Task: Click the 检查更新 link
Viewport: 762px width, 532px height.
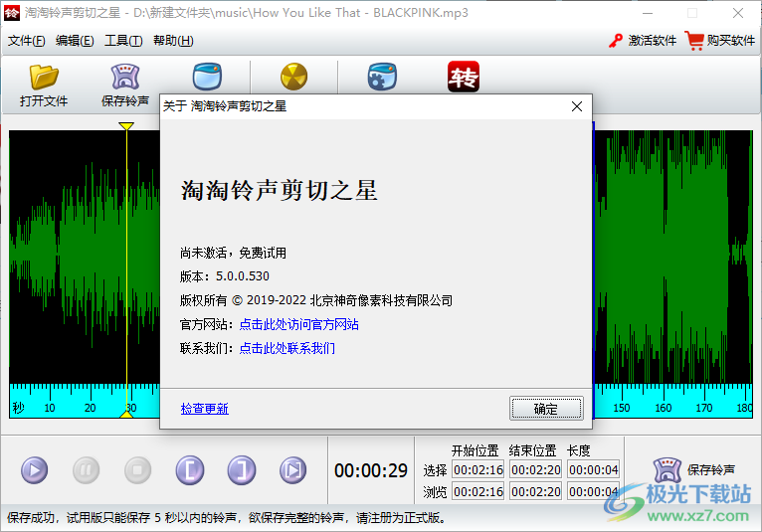Action: click(205, 409)
